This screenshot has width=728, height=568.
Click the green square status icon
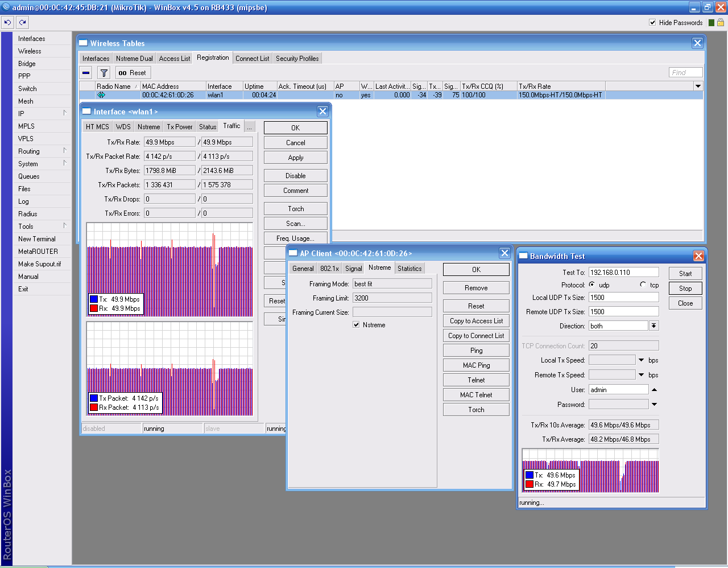[711, 23]
